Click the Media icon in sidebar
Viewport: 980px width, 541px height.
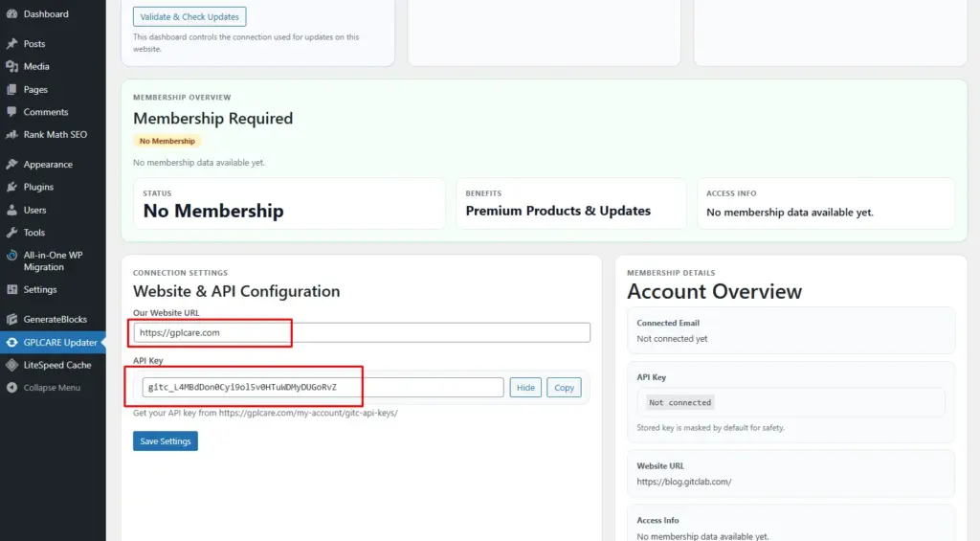(x=11, y=67)
